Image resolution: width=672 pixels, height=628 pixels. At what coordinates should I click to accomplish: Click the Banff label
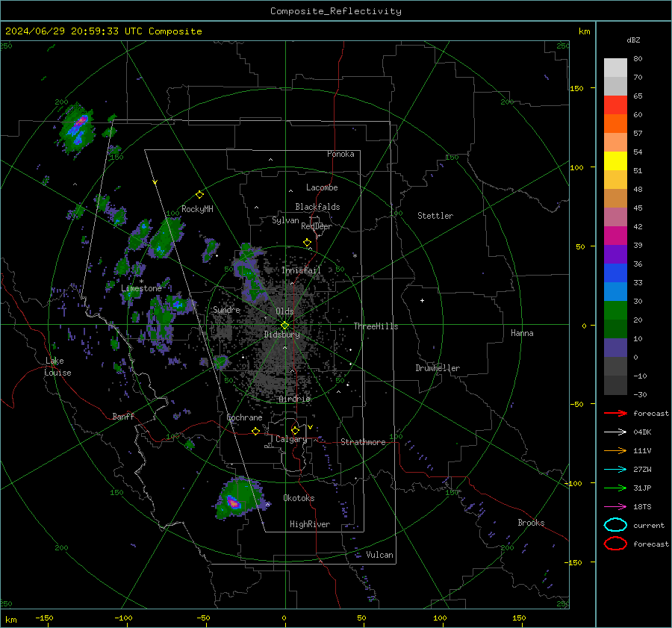point(123,416)
